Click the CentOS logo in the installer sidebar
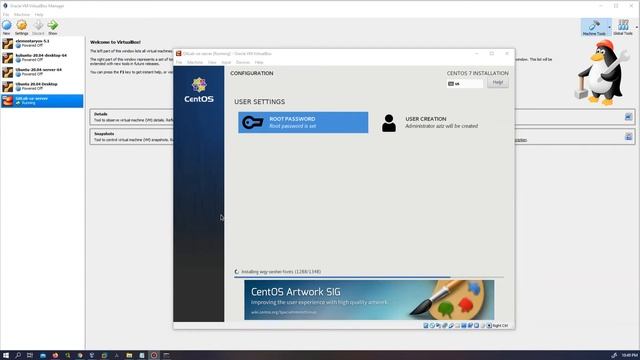 [x=199, y=90]
